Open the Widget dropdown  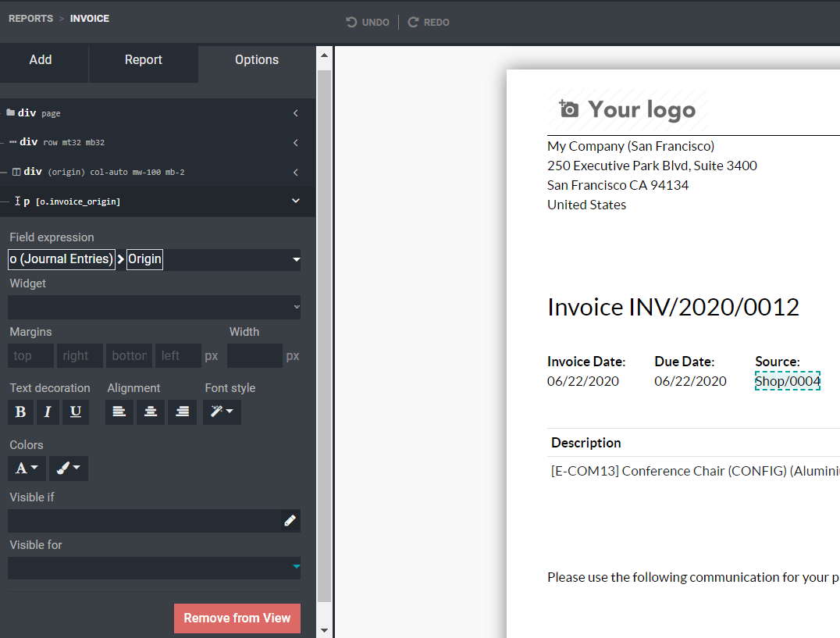(154, 307)
